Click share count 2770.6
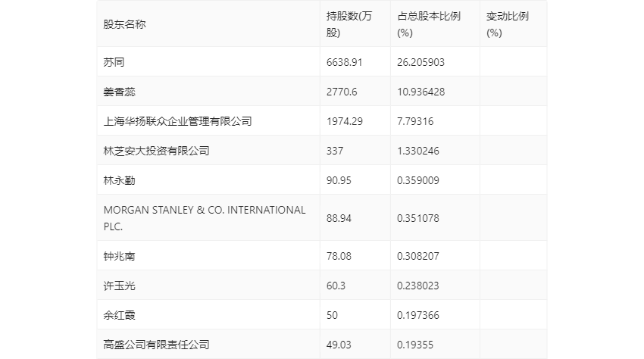Image resolution: width=644 pixels, height=359 pixels. [342, 92]
